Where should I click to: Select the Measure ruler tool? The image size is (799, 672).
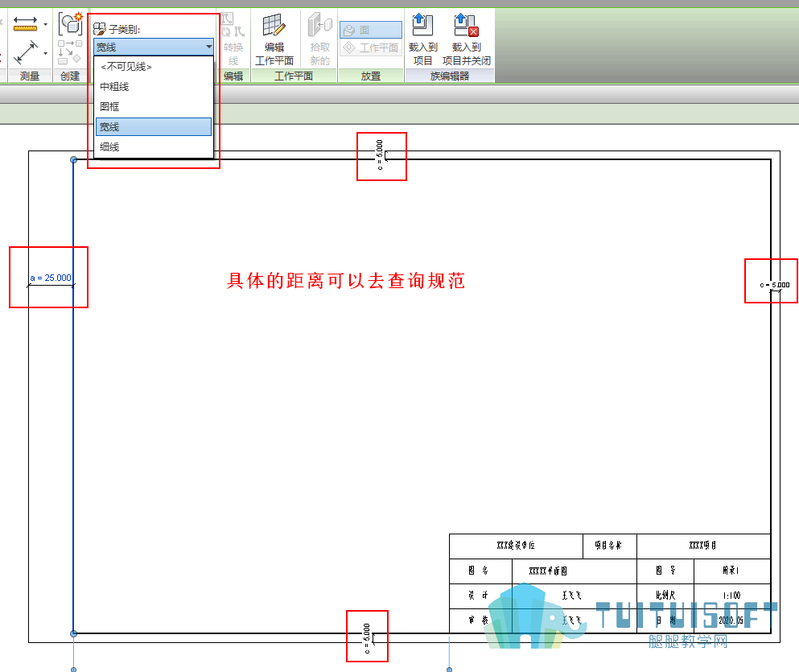click(x=25, y=23)
